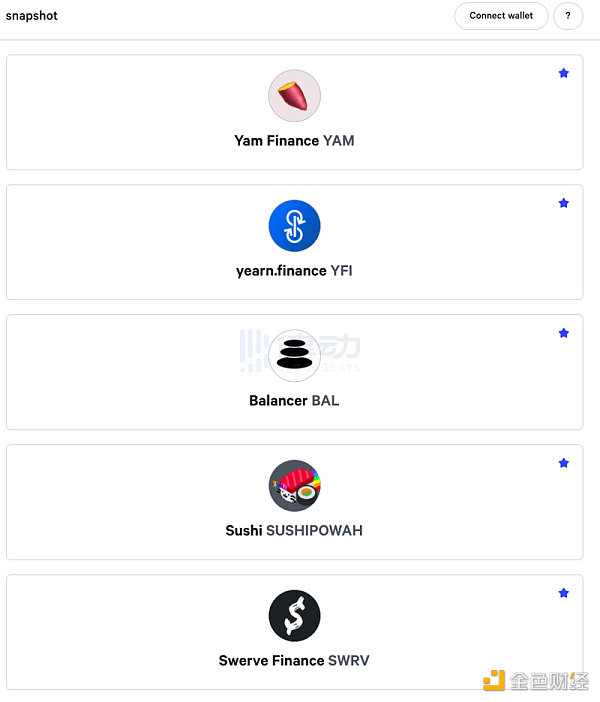Go to snapshot home via header title
Image resolution: width=600 pixels, height=702 pixels.
tap(32, 16)
